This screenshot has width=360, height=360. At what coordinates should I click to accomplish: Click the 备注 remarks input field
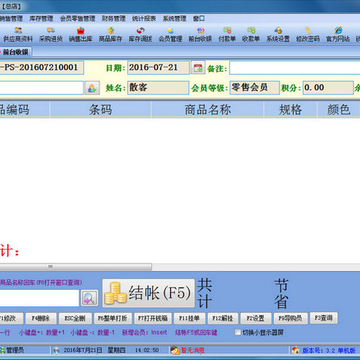[295, 68]
